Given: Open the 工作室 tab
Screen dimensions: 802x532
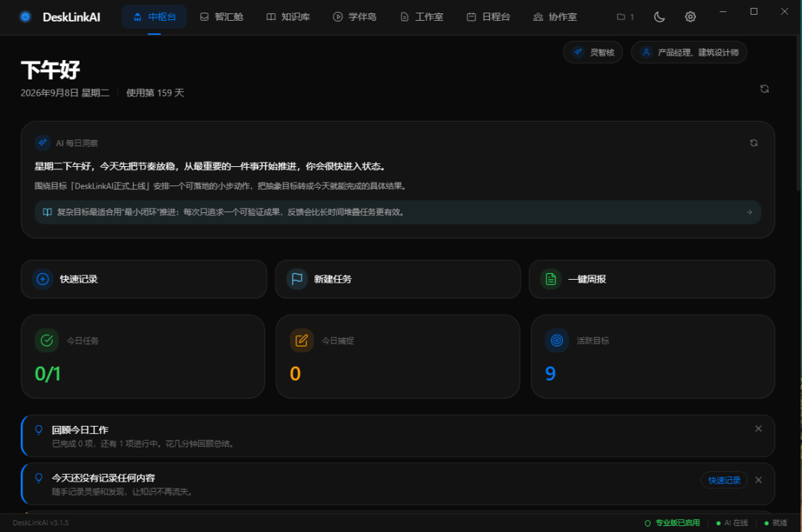Looking at the screenshot, I should (422, 17).
